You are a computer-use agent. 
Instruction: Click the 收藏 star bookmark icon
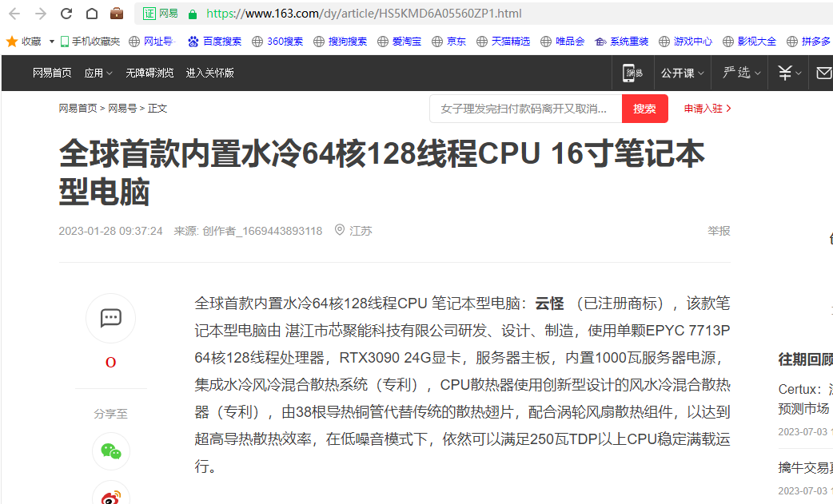click(12, 42)
